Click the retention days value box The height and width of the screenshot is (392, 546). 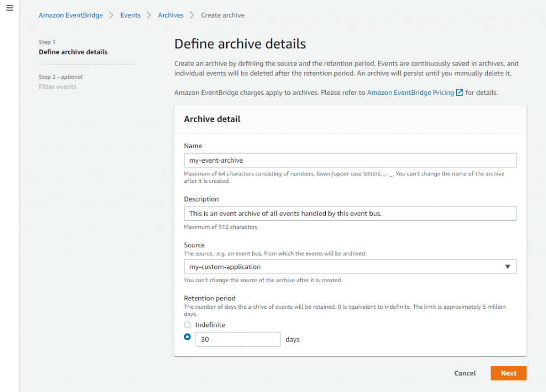[238, 339]
